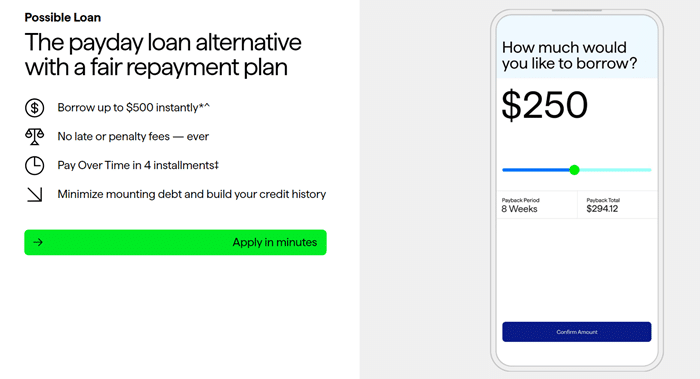This screenshot has height=379, width=700.
Task: Click the $250 loan amount display
Action: click(x=545, y=105)
